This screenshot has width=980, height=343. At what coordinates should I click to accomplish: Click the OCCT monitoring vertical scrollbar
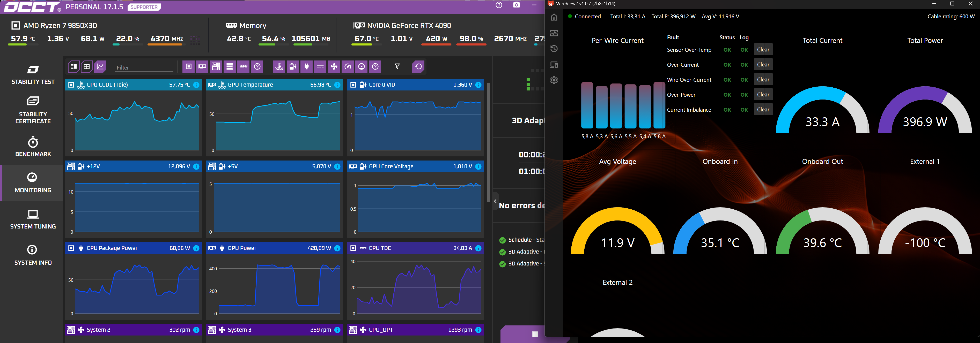click(x=488, y=142)
